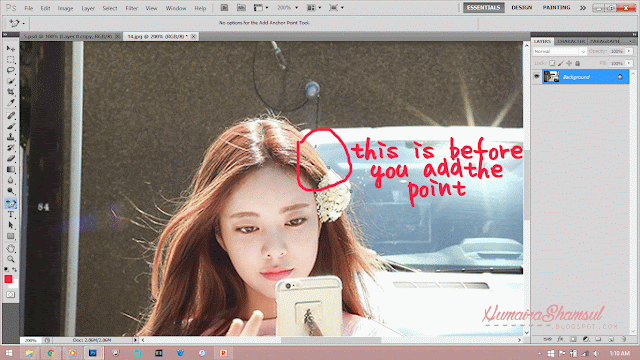
Task: Open the Fill slider arrow
Action: point(629,63)
